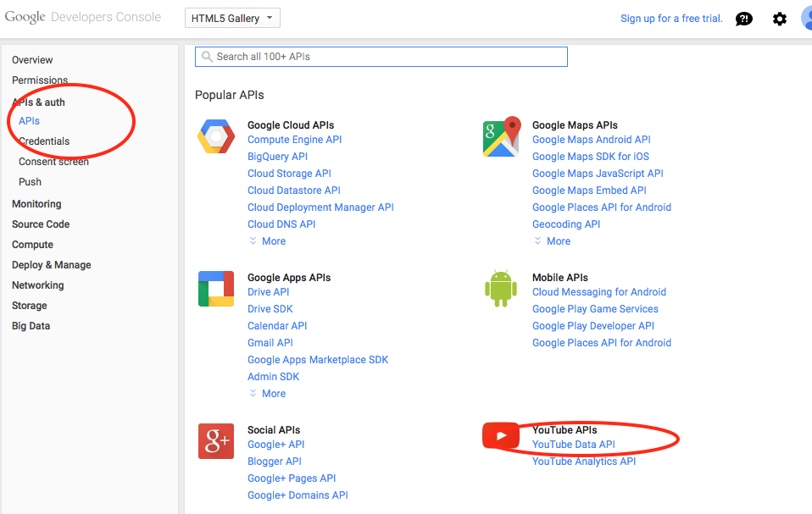This screenshot has width=812, height=514.
Task: Open the feedback speech bubble icon
Action: pyautogui.click(x=743, y=19)
